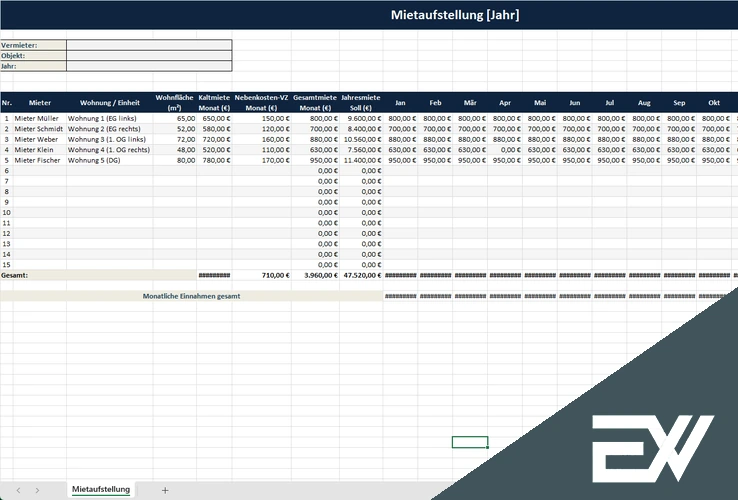Select Klein's 0,00 € April payment
The image size is (738, 500).
click(x=505, y=150)
